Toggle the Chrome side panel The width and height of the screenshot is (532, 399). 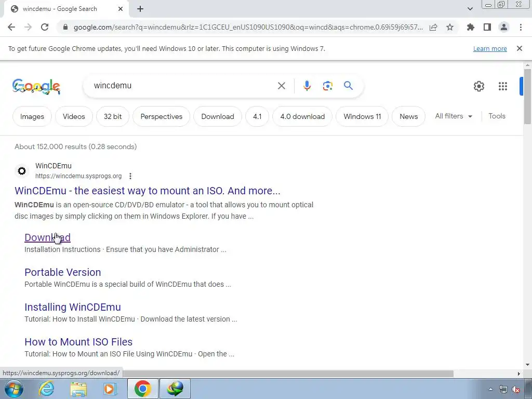487,27
